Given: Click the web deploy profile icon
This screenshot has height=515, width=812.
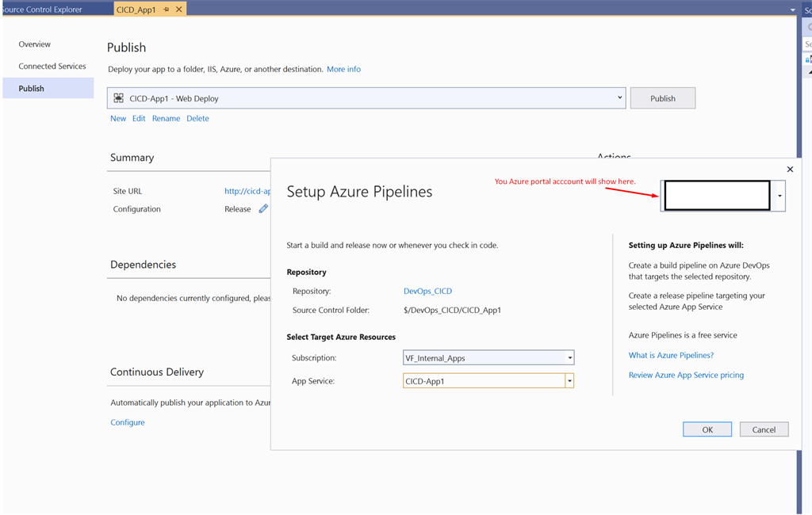Looking at the screenshot, I should (x=119, y=98).
